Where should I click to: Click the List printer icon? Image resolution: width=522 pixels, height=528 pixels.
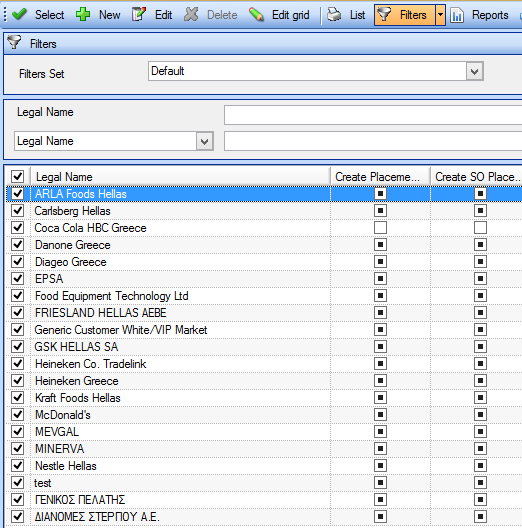[x=334, y=15]
